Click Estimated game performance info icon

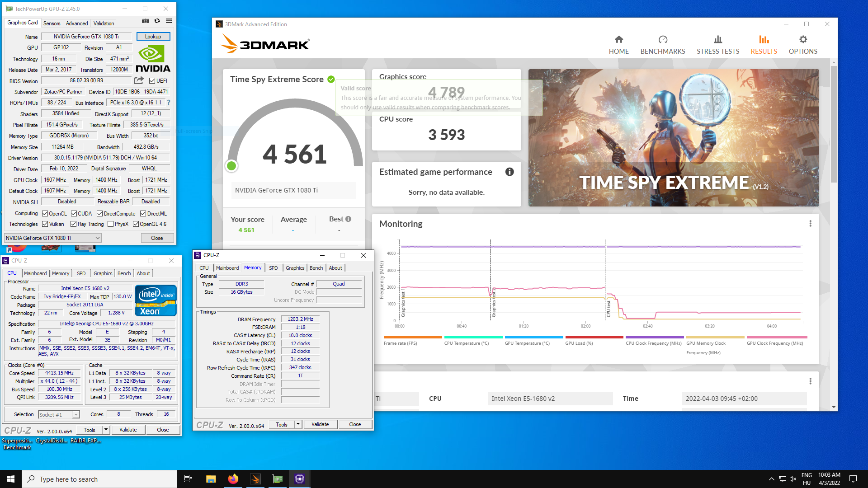coord(509,172)
